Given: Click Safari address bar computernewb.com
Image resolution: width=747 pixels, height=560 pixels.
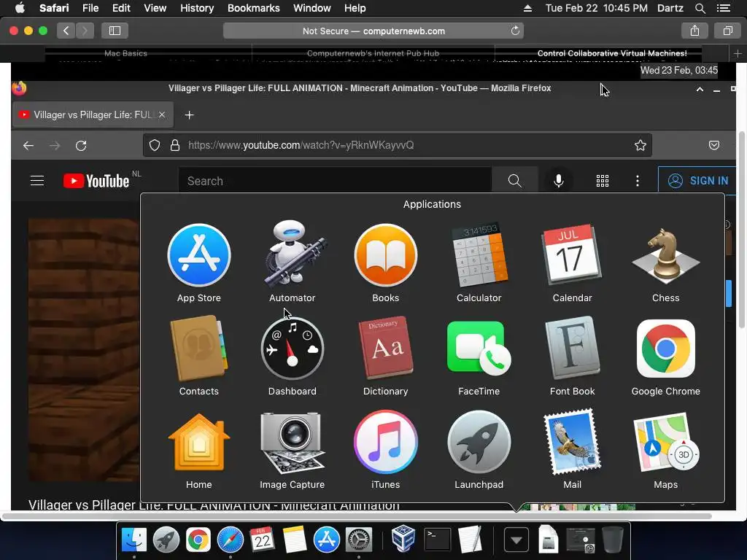Looking at the screenshot, I should point(373,31).
